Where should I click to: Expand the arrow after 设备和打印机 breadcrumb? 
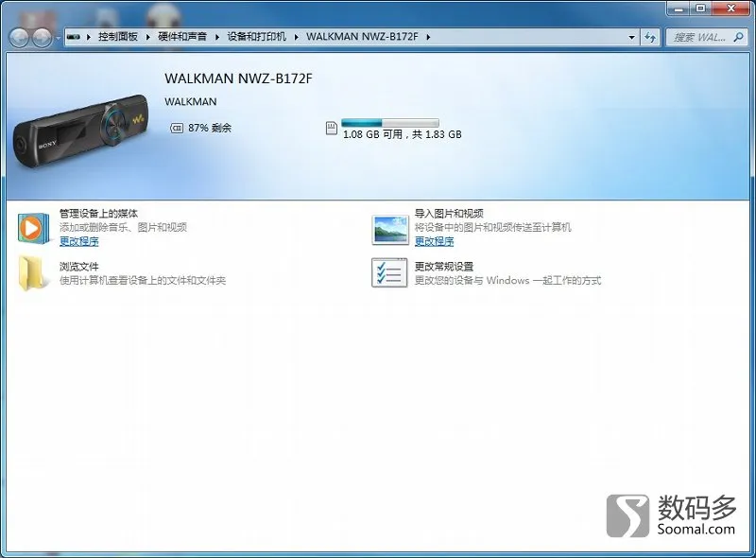point(296,37)
